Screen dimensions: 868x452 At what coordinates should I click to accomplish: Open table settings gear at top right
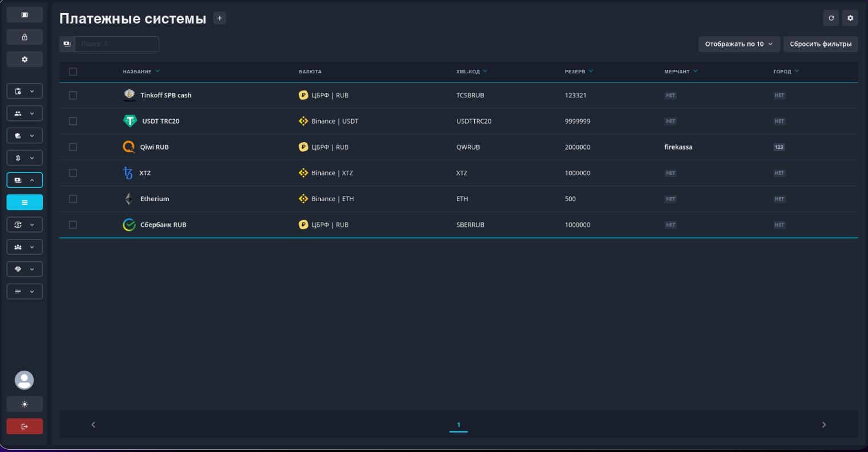[850, 18]
